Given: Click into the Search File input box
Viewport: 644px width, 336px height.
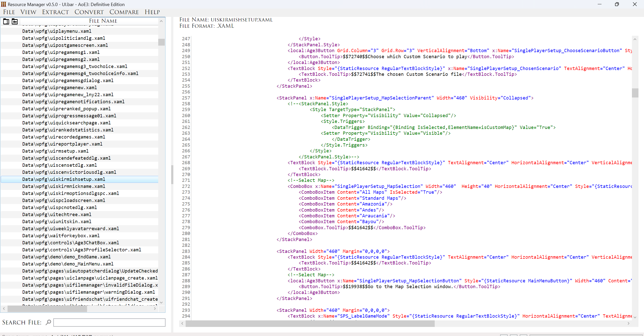Looking at the screenshot, I should click(x=109, y=322).
